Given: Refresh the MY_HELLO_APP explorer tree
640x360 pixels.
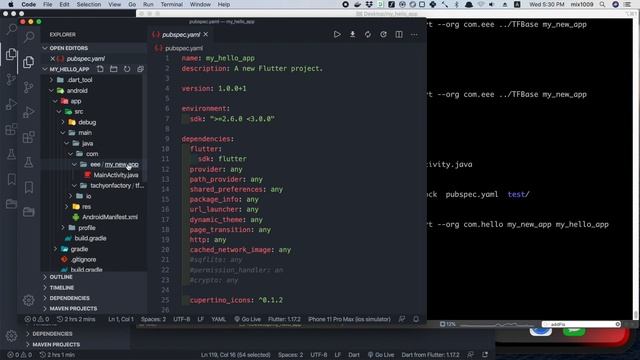Looking at the screenshot, I should click(x=127, y=69).
